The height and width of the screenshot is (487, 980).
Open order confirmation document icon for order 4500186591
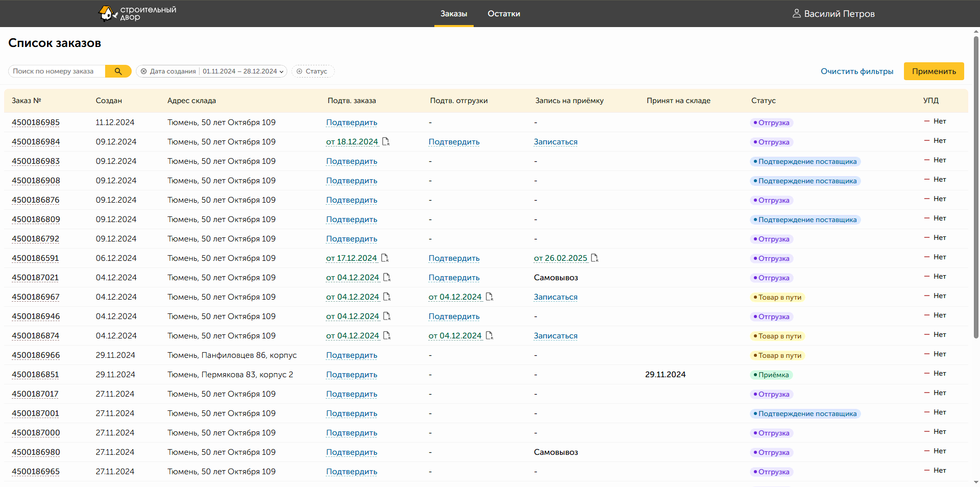[x=385, y=258]
